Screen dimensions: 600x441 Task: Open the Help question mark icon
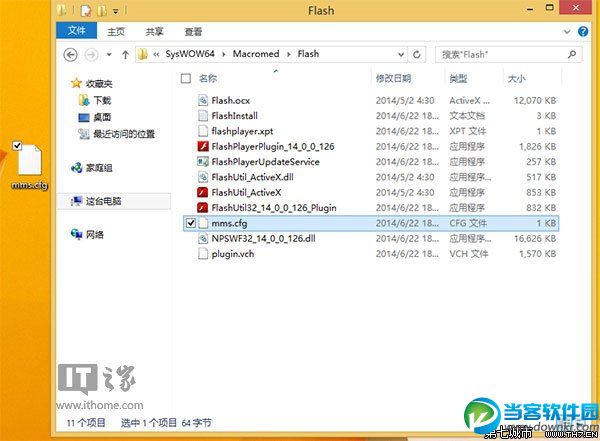(x=583, y=31)
